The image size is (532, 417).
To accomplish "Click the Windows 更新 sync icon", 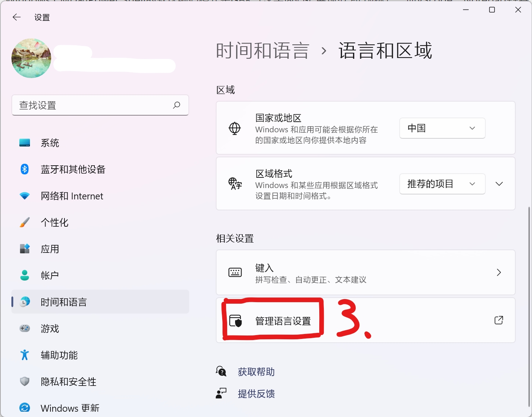I will click(x=25, y=408).
